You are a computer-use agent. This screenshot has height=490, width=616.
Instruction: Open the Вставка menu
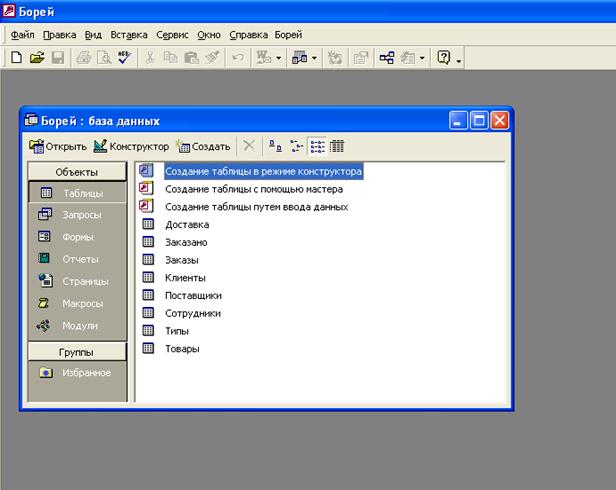(x=129, y=35)
